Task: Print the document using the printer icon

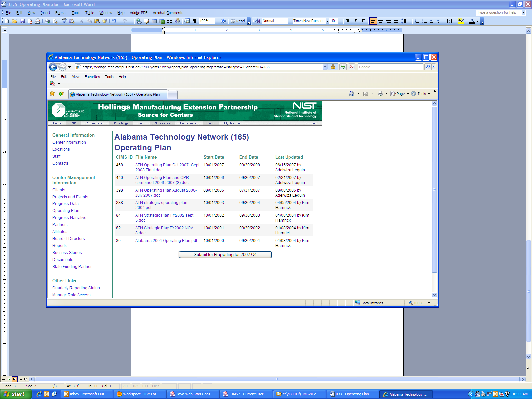Action: 47,21
